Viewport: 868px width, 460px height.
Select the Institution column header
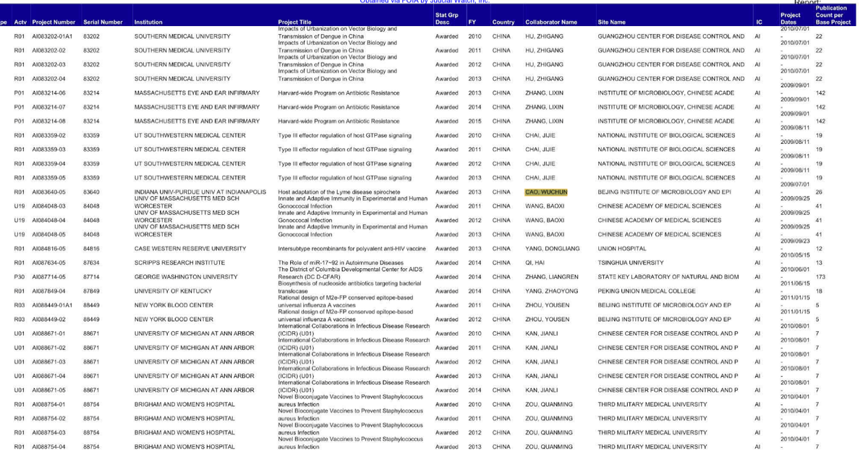[x=153, y=22]
